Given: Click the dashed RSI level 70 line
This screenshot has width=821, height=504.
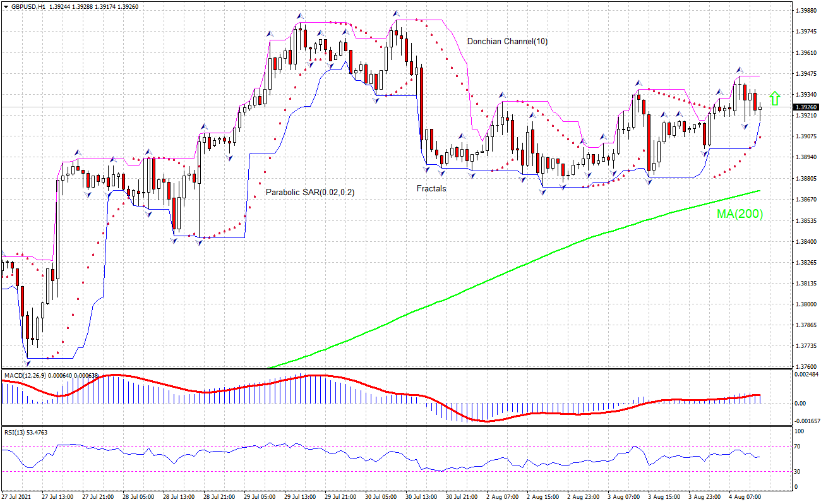Looking at the screenshot, I should click(x=379, y=447).
